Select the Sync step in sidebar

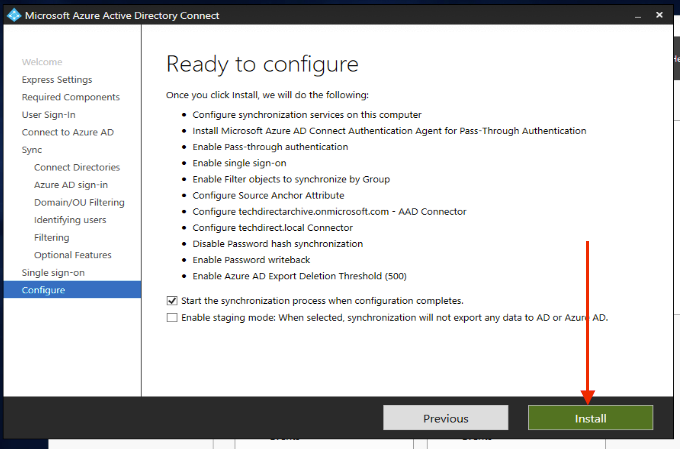(x=32, y=150)
